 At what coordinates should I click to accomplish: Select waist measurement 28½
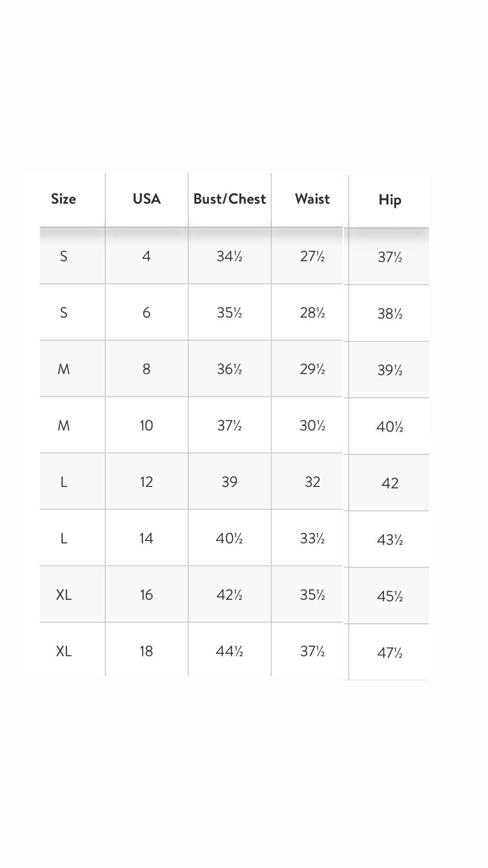(312, 312)
